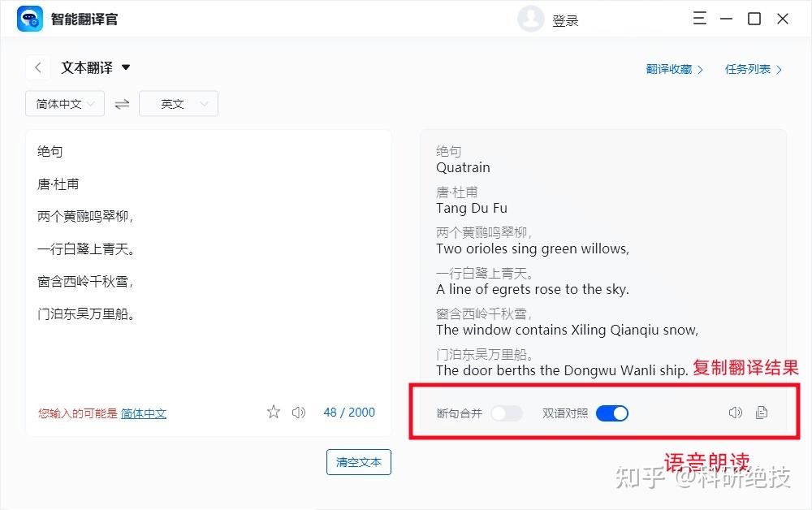Copy the translation result
This screenshot has width=812, height=510.
coord(762,413)
